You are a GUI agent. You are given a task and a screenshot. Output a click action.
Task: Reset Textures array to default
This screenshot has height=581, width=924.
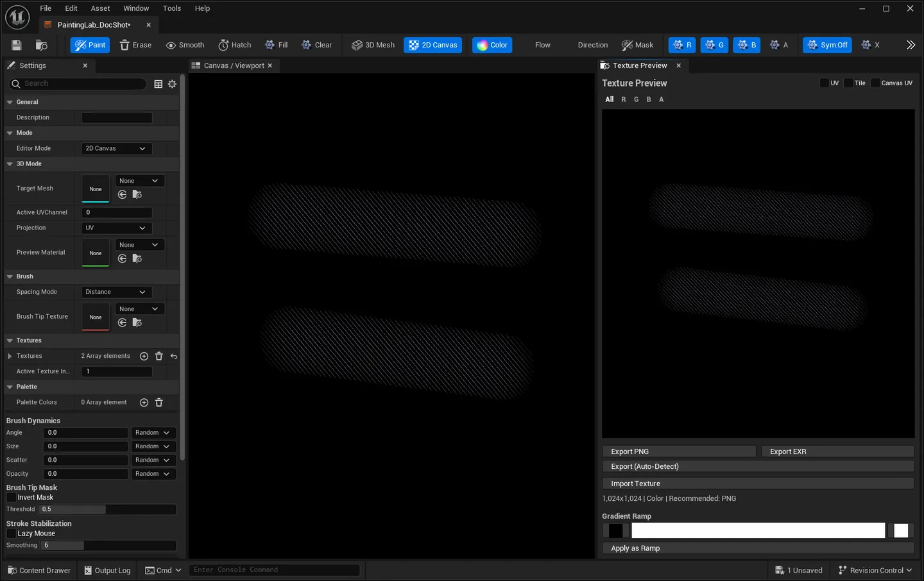click(x=174, y=356)
